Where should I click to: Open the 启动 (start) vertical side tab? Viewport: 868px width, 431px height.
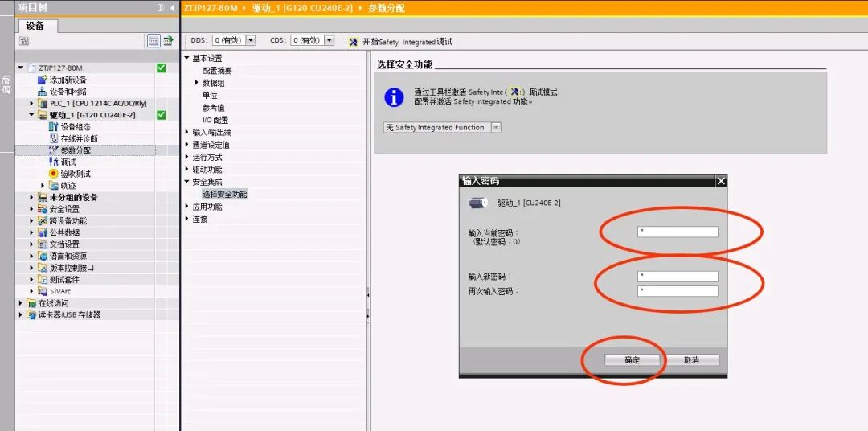point(6,83)
